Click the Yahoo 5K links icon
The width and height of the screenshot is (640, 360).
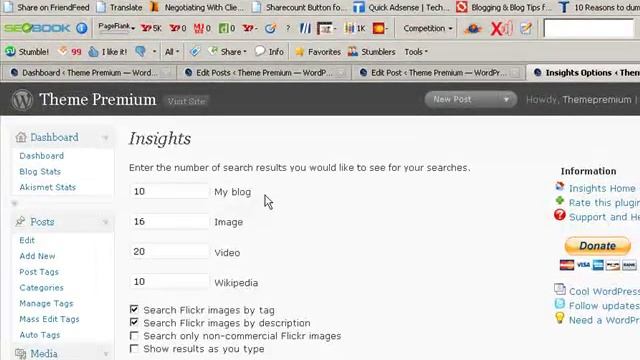click(x=151, y=28)
